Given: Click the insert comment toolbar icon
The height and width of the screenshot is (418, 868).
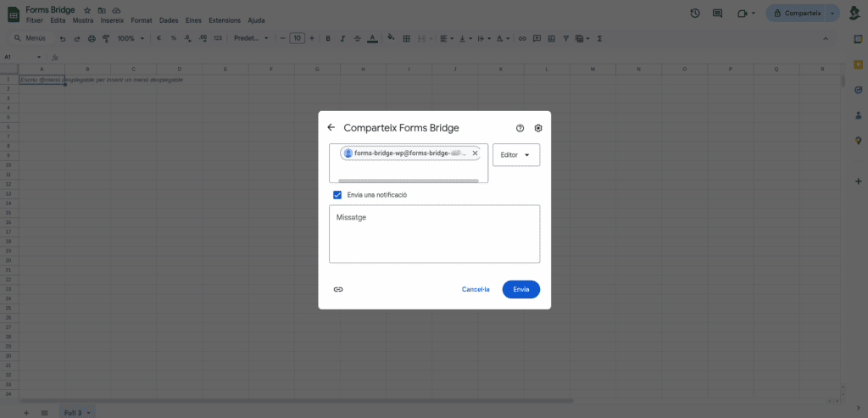Looking at the screenshot, I should (x=537, y=39).
